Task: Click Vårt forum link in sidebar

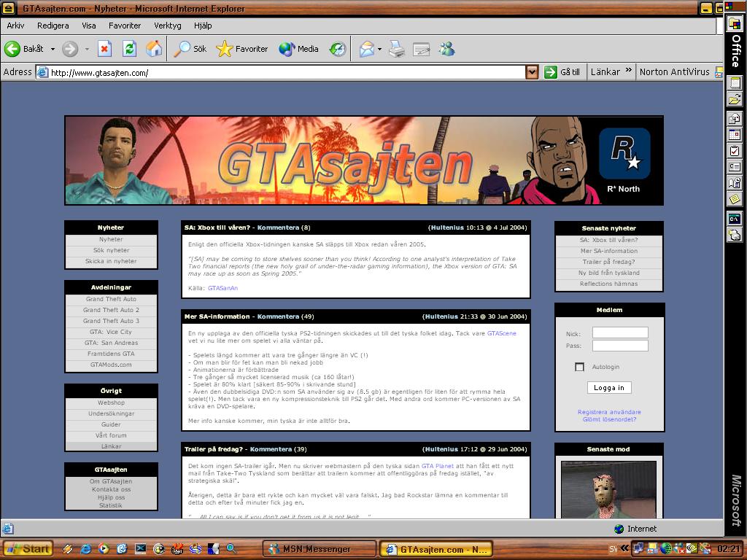Action: tap(111, 435)
